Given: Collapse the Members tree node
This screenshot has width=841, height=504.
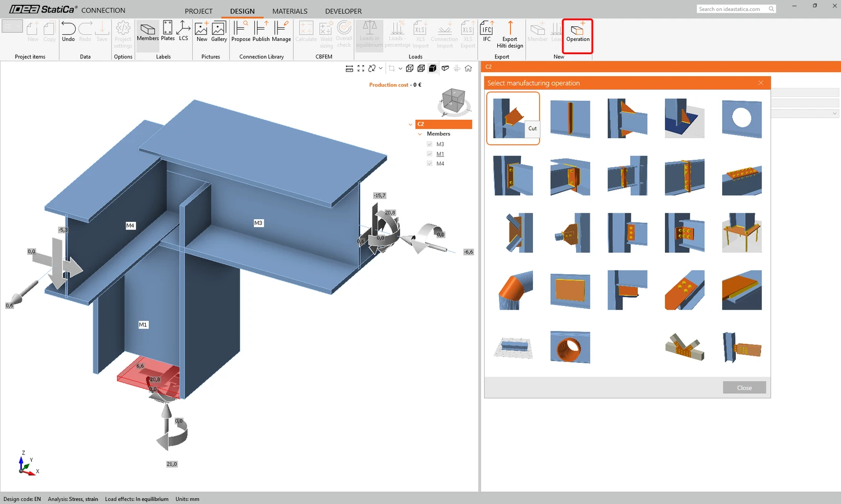Looking at the screenshot, I should (x=420, y=134).
